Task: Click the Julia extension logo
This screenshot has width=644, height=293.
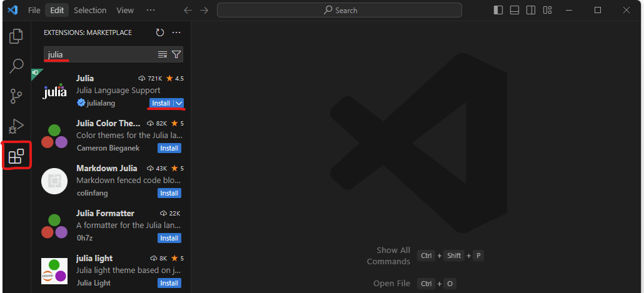Action: pos(54,91)
